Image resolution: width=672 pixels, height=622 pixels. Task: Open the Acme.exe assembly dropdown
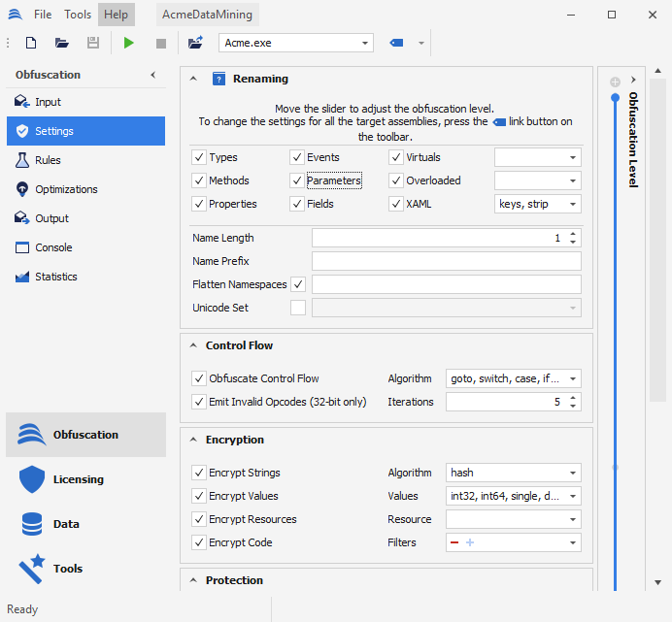click(x=365, y=43)
